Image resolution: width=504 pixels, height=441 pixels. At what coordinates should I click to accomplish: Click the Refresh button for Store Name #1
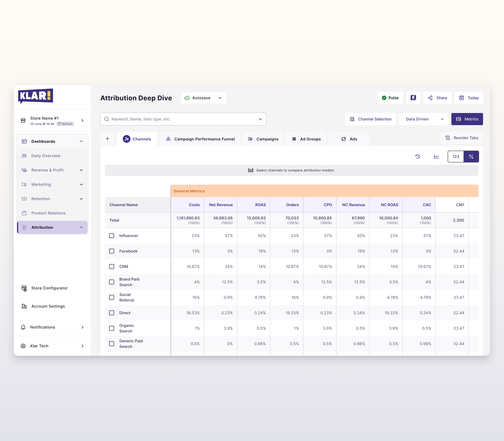65,124
